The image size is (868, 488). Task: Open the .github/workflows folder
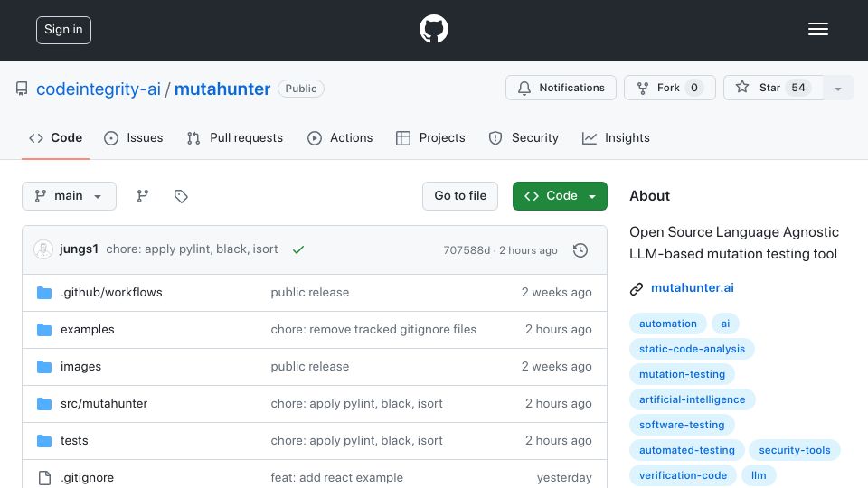[111, 292]
